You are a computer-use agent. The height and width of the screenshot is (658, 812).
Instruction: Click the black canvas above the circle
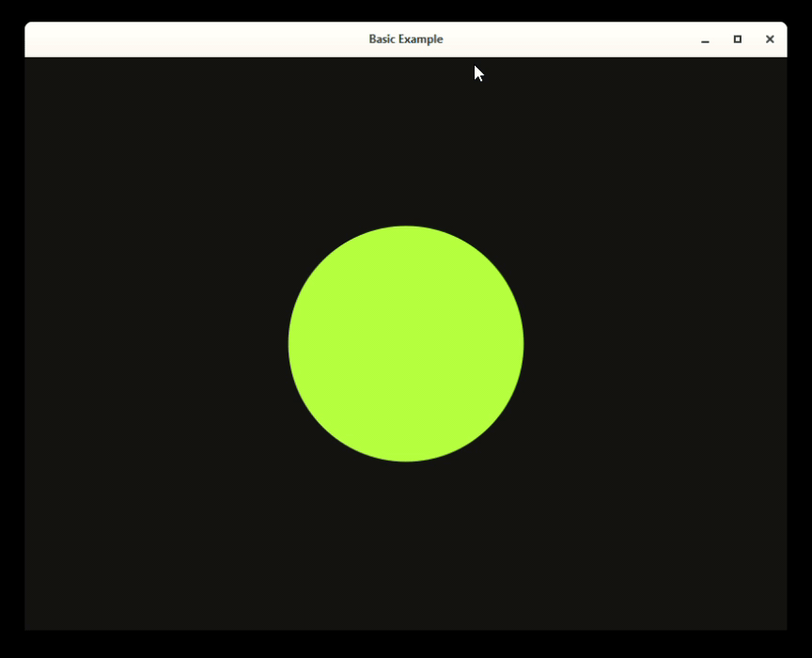click(406, 141)
